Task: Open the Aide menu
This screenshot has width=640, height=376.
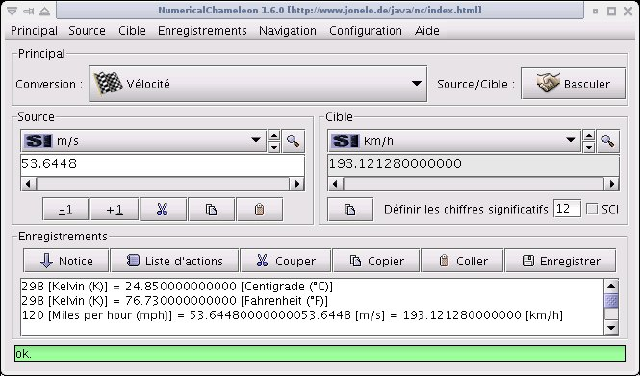Action: (427, 31)
